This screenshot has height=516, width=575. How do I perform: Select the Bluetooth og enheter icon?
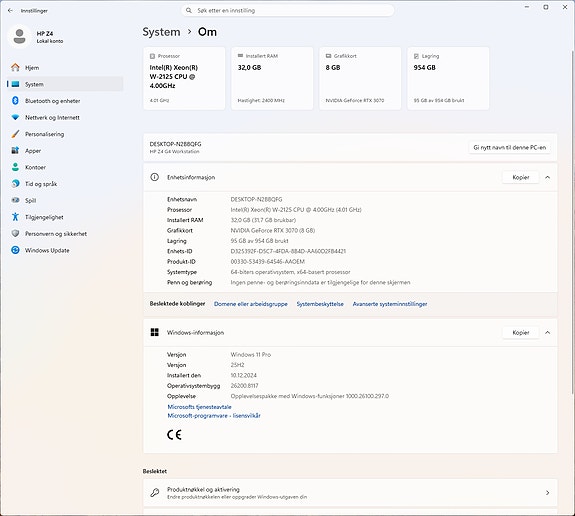click(15, 100)
